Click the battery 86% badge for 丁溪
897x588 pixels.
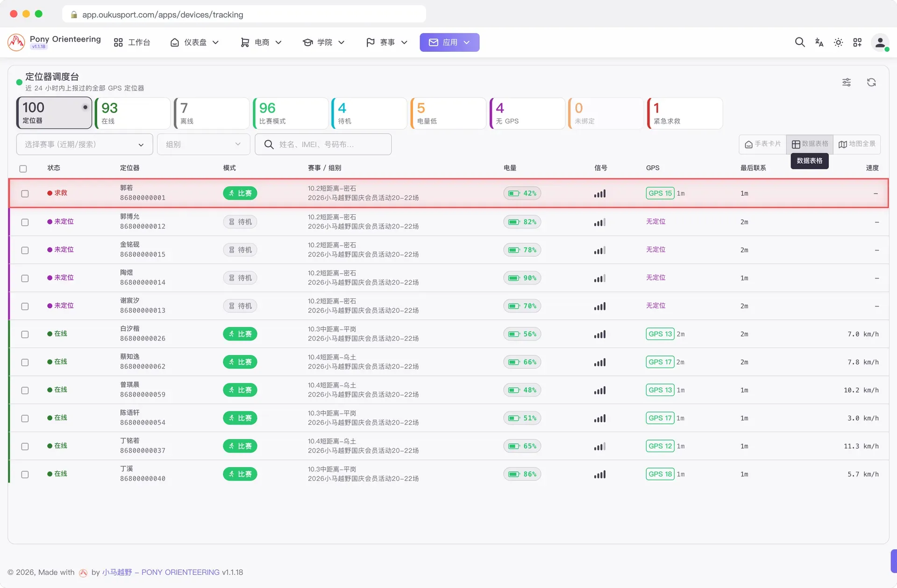(522, 474)
